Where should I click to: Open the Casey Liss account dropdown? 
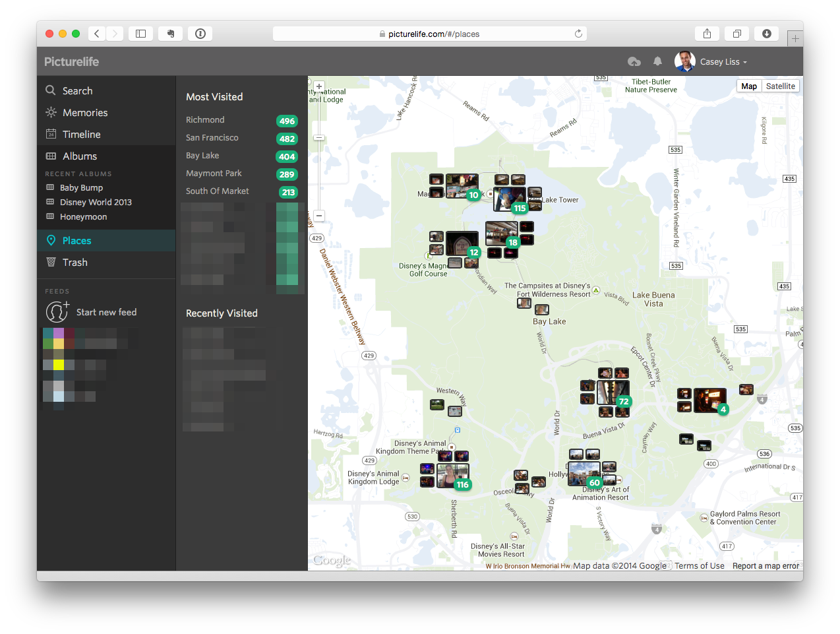[723, 62]
